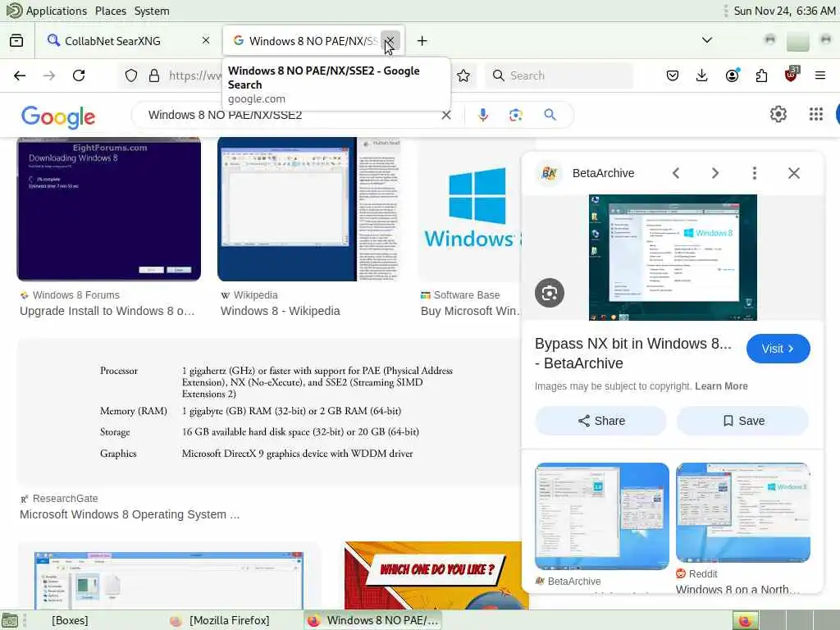Focus the Google search query field
Image resolution: width=840 pixels, height=630 pixels.
(x=292, y=115)
